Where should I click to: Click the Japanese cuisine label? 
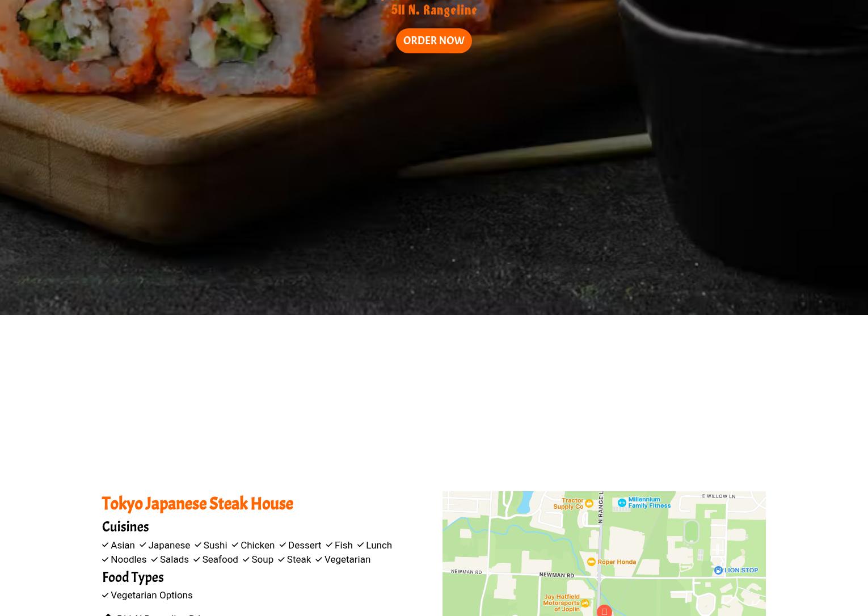pyautogui.click(x=169, y=545)
